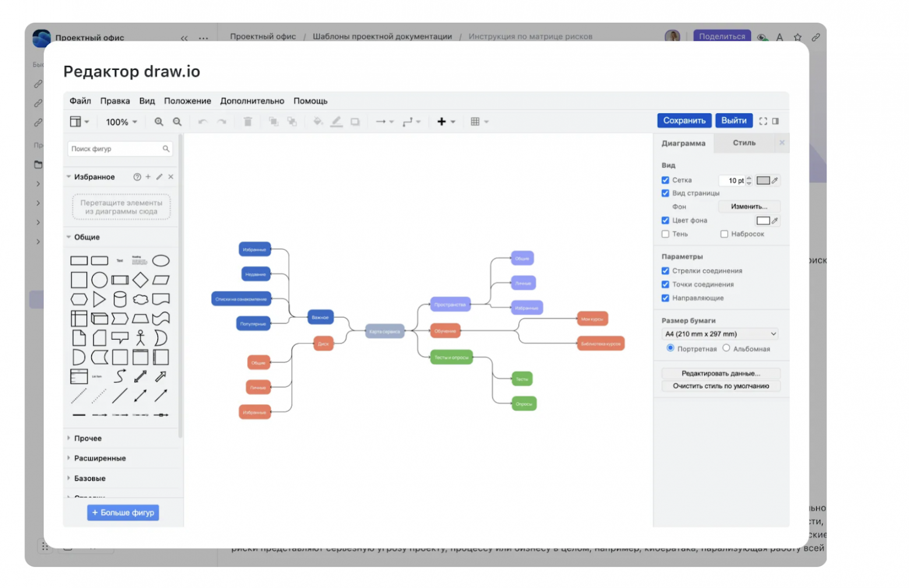The width and height of the screenshot is (909, 588).
Task: Expand the Расширенные shapes section
Action: point(99,458)
